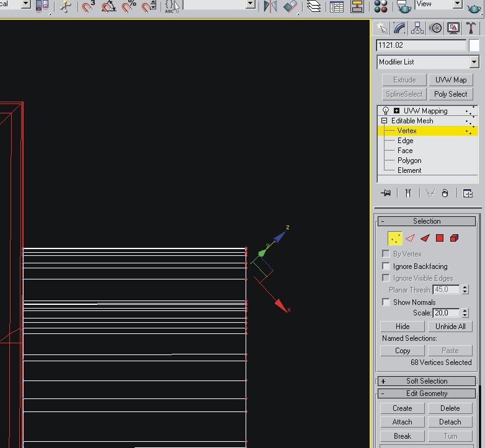Open the Material Editor spheres icon
The height and width of the screenshot is (448, 485).
pos(380,6)
